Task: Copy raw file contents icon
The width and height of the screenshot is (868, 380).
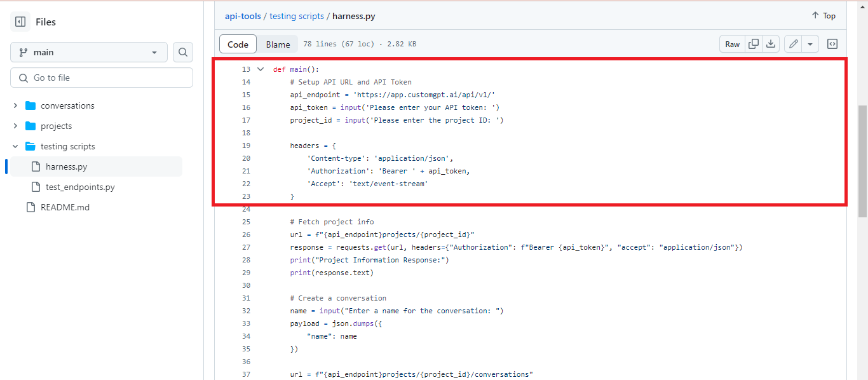Action: tap(754, 43)
